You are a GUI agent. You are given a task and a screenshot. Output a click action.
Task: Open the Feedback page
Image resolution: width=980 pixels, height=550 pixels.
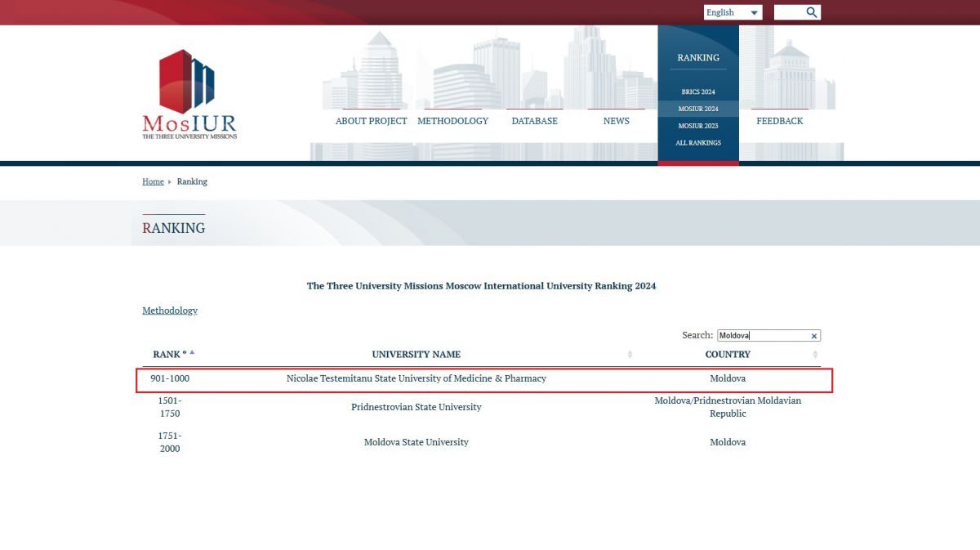point(779,121)
